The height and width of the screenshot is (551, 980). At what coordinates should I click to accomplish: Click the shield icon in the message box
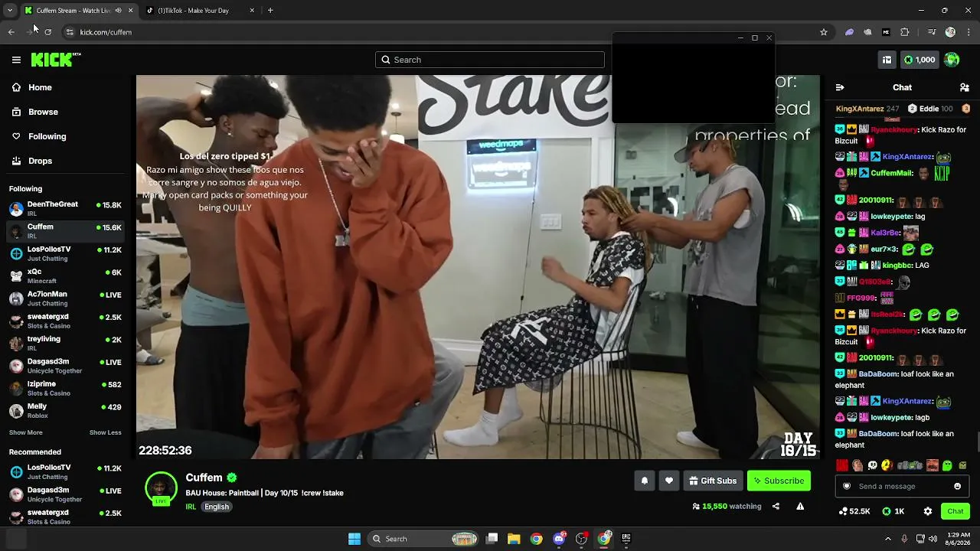point(847,486)
